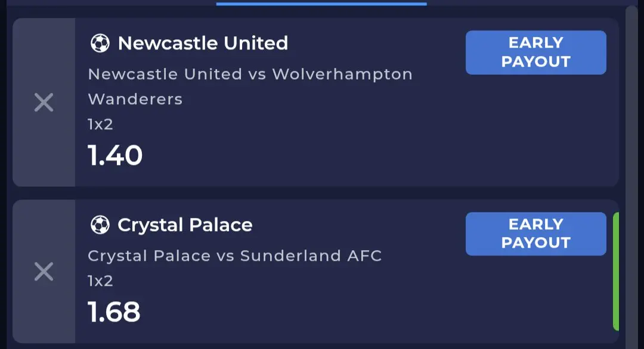
Task: Click the soccer ball icon beside Crystal Palace
Action: tap(100, 225)
